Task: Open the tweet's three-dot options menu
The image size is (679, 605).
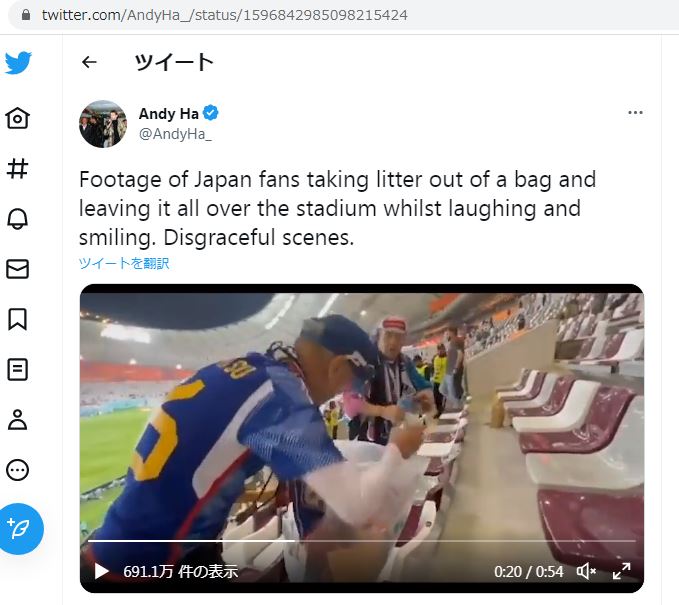Action: (635, 113)
